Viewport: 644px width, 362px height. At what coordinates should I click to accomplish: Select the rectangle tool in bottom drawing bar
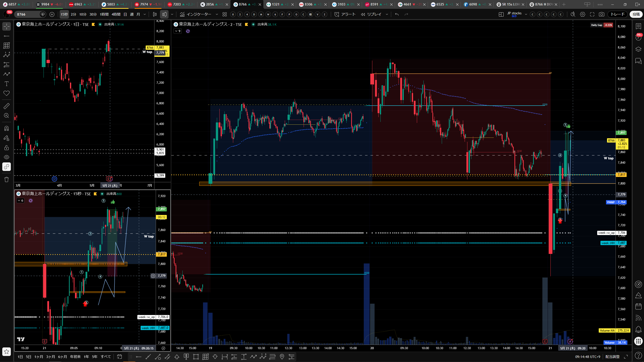point(196,356)
